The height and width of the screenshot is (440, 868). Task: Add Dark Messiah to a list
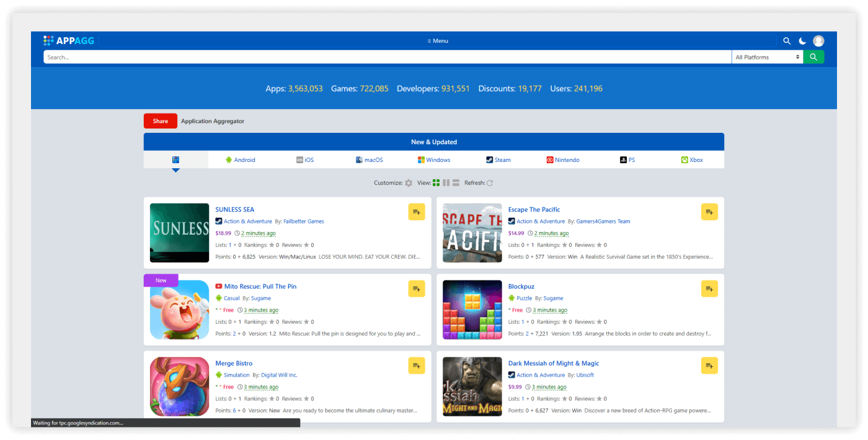click(709, 366)
